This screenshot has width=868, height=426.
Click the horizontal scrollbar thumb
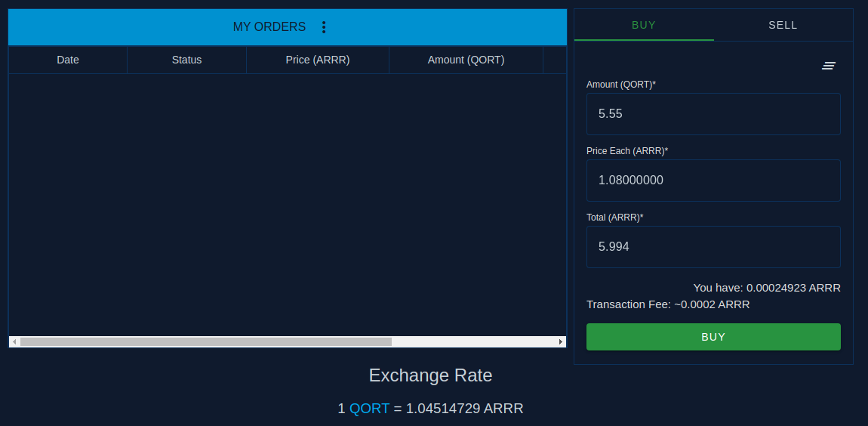click(206, 342)
